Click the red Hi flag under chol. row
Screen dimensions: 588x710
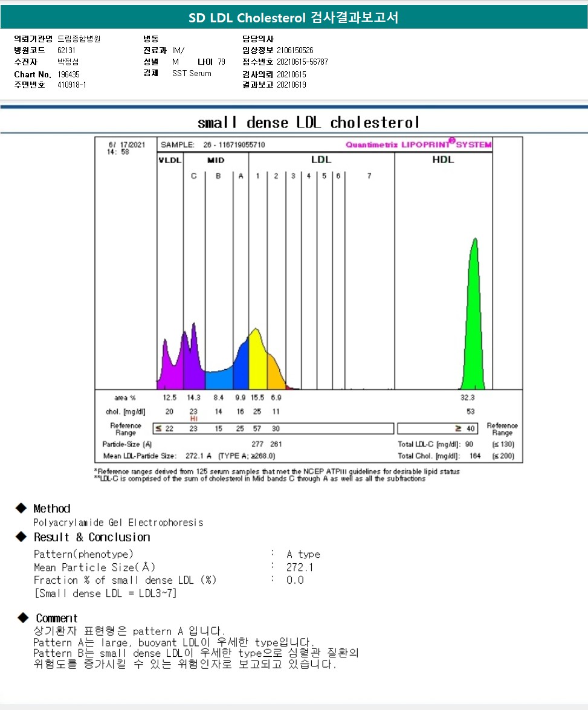point(193,418)
